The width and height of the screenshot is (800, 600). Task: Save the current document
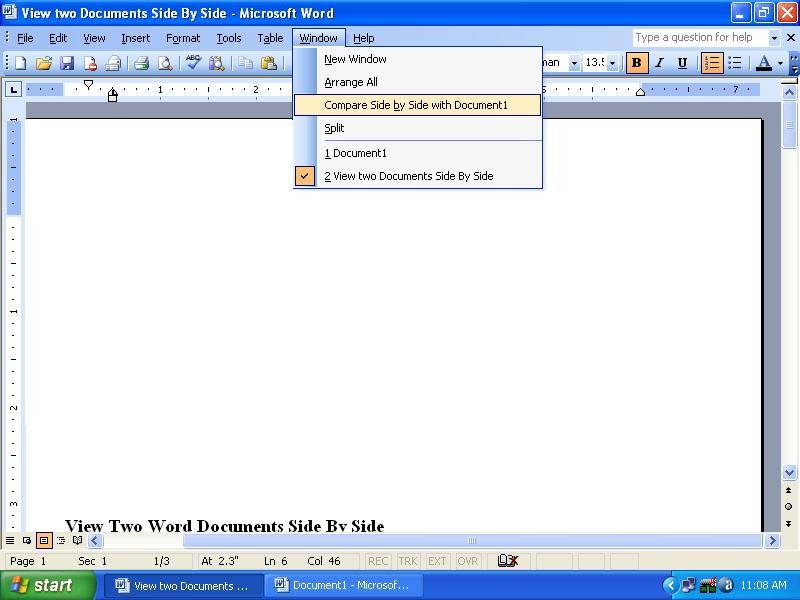point(66,63)
